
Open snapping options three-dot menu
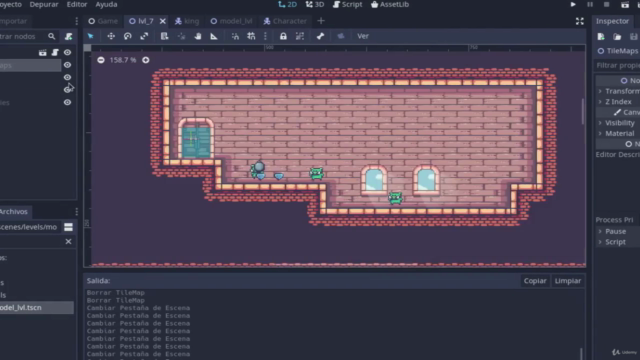pyautogui.click(x=265, y=36)
